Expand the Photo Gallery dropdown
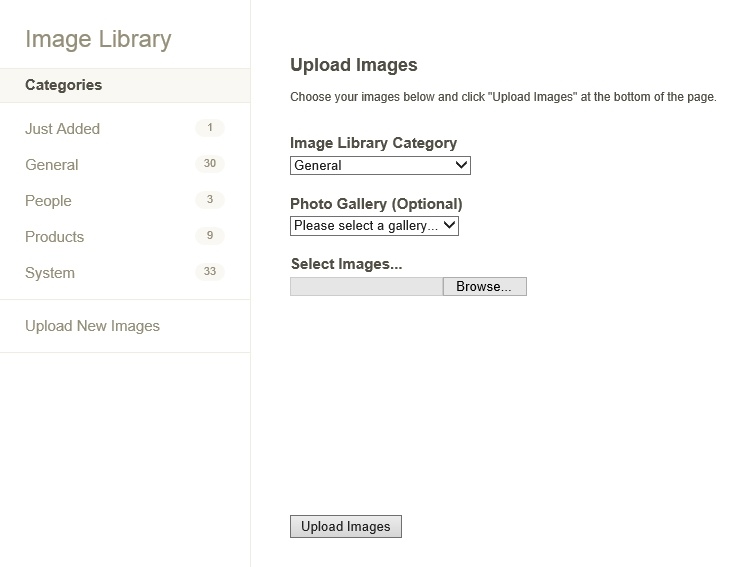Image resolution: width=753 pixels, height=567 pixels. pyautogui.click(x=374, y=226)
